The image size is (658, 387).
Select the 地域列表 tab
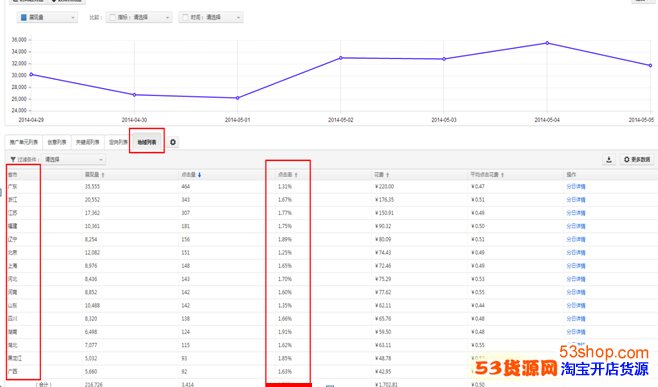pyautogui.click(x=147, y=142)
